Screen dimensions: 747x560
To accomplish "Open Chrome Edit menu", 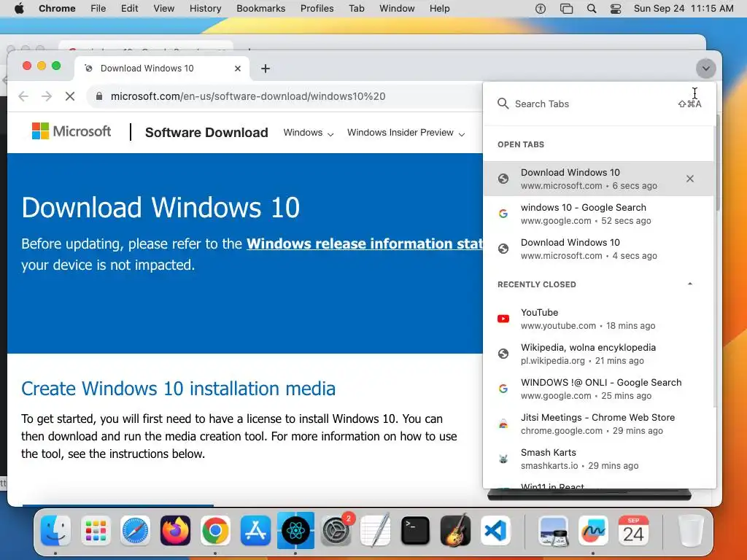I will pos(130,8).
